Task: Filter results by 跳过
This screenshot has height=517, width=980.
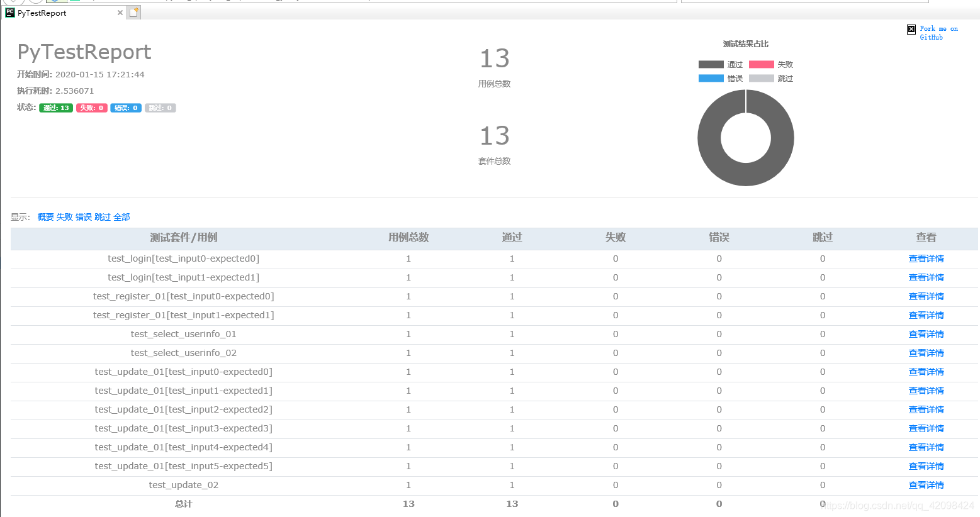Action: [x=103, y=217]
